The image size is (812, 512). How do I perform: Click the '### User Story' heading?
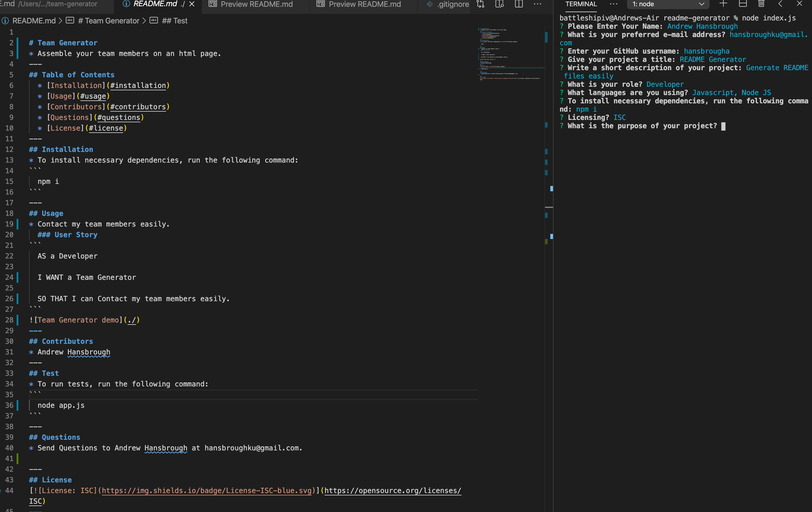[x=68, y=235]
